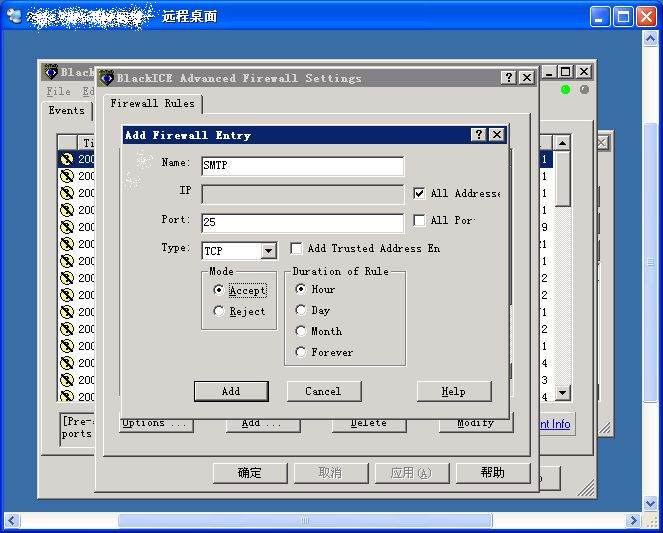Click the question mark in Add Firewall Entry title bar
The height and width of the screenshot is (533, 663).
pyautogui.click(x=479, y=135)
